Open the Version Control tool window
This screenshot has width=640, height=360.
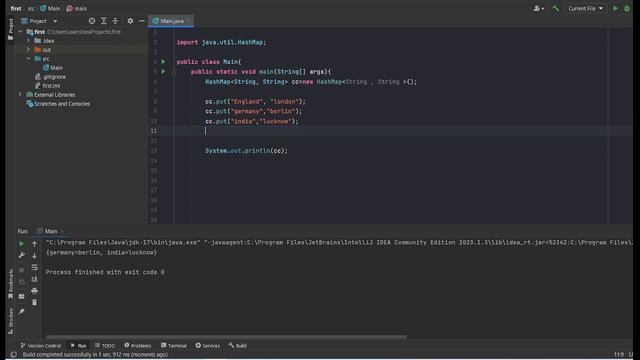click(x=41, y=346)
